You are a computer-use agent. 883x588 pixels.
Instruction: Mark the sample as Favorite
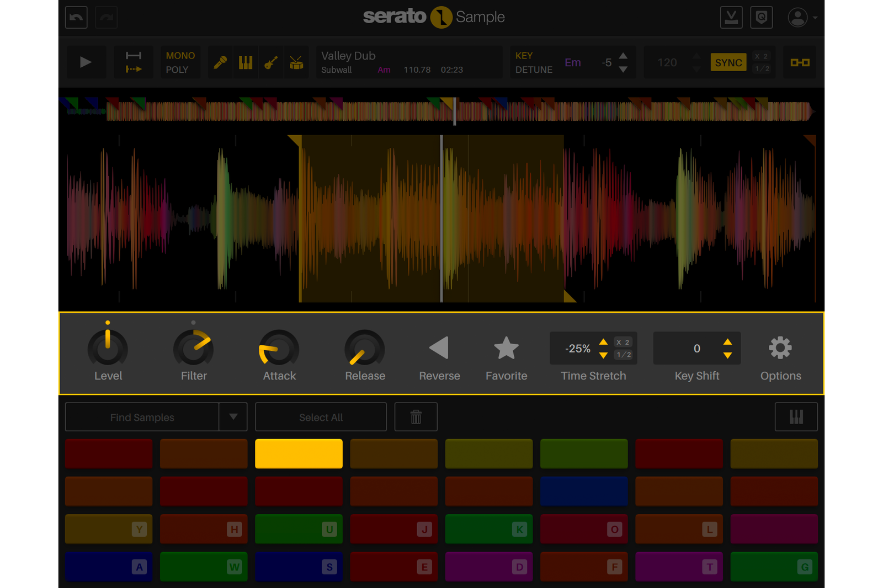[506, 348]
